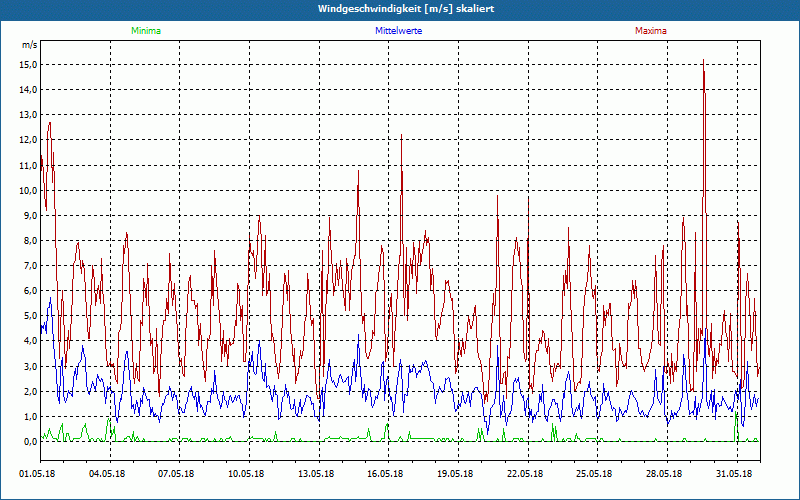Click the 28.05.18 date label
The height and width of the screenshot is (500, 800).
[664, 474]
